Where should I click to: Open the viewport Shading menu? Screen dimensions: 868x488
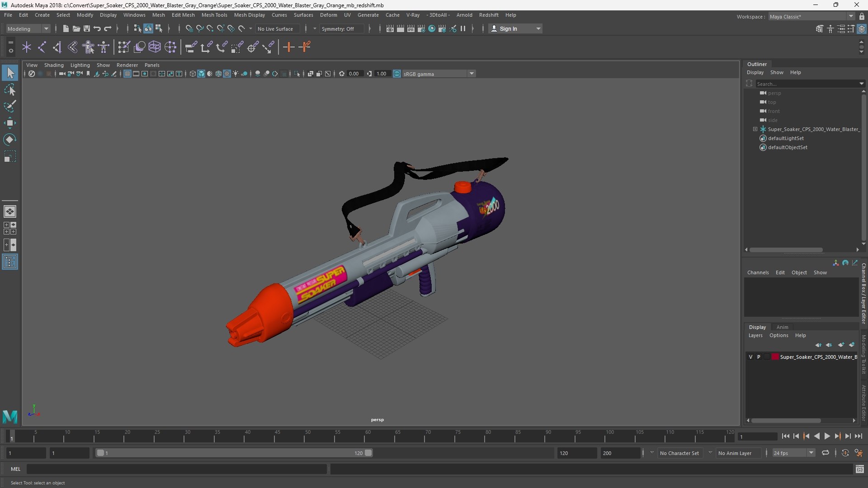pyautogui.click(x=54, y=65)
